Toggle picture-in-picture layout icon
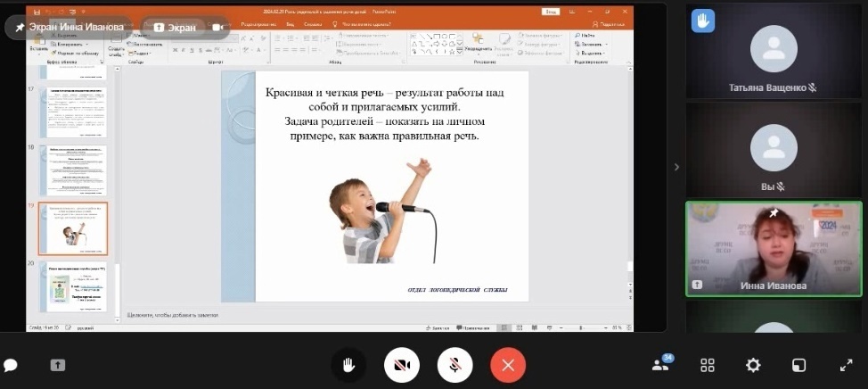The image size is (868, 389). [798, 365]
